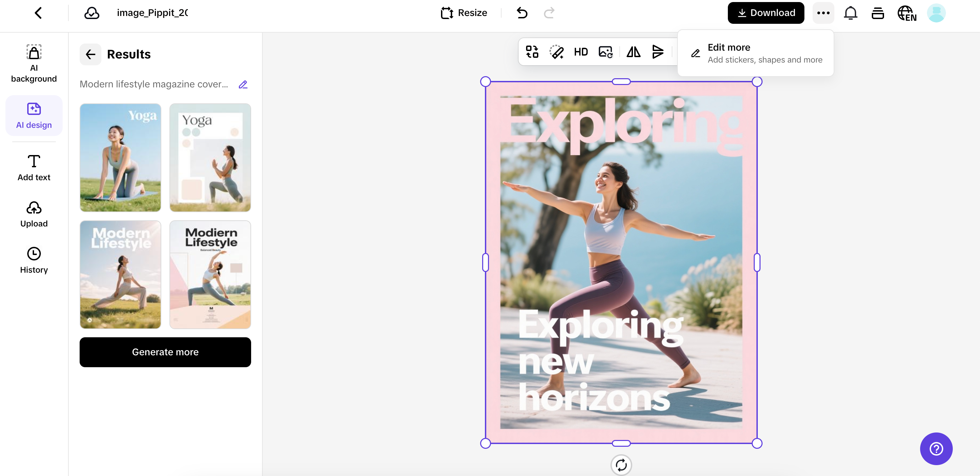Switch to the AI design tab
This screenshot has width=980, height=476.
[x=34, y=116]
